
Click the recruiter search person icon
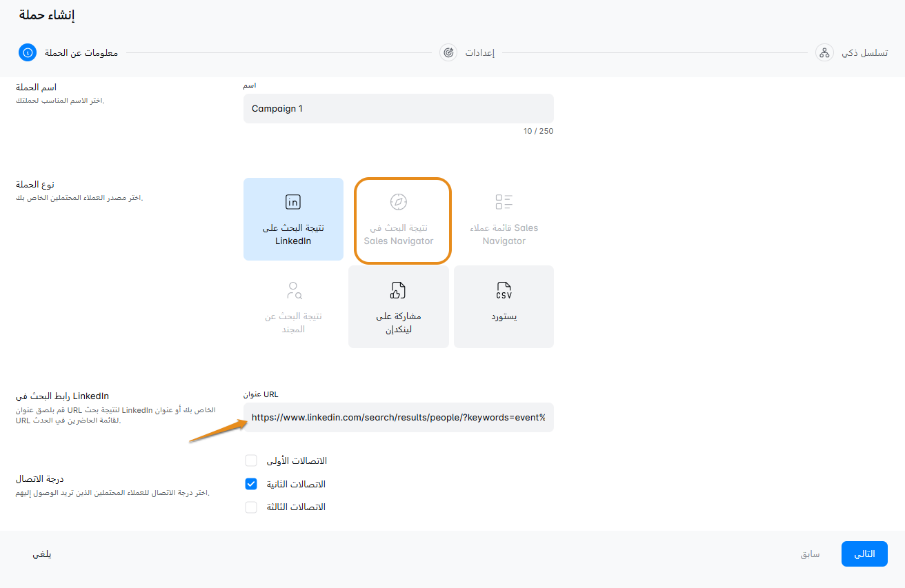click(294, 290)
